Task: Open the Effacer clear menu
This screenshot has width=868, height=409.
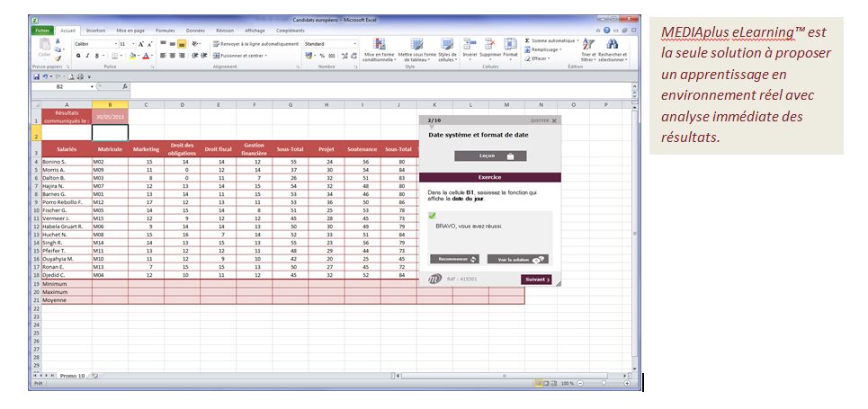Action: 537,58
